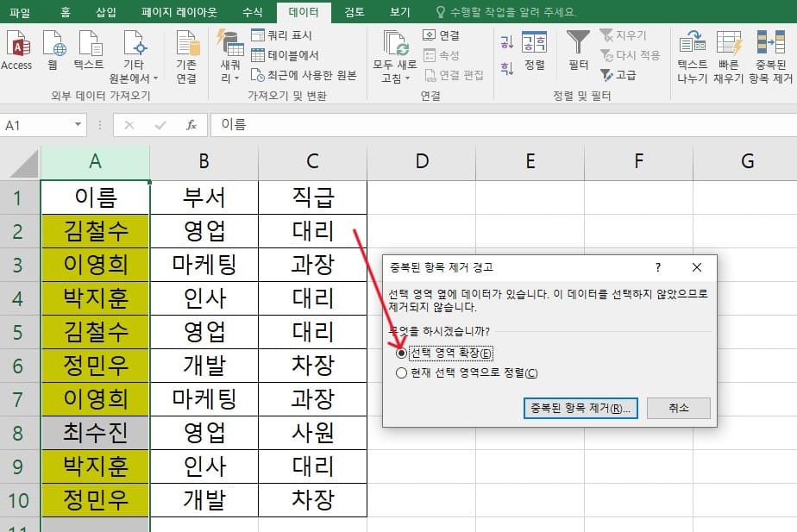The image size is (797, 532).
Task: Open the Name Box dropdown arrow
Action: point(78,124)
